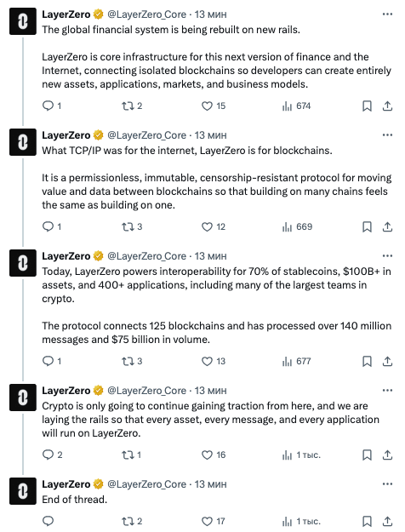The height and width of the screenshot is (532, 405).
Task: Share the first tweet in thread
Action: (387, 106)
